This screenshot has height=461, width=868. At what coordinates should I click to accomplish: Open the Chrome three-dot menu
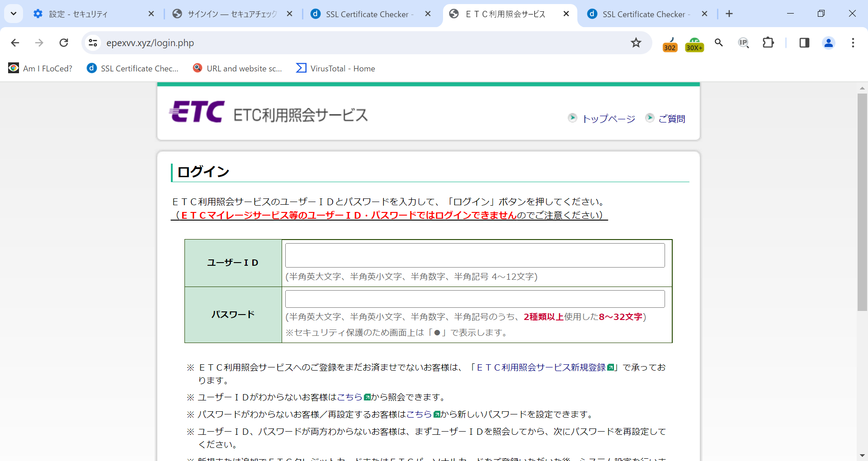pyautogui.click(x=853, y=42)
